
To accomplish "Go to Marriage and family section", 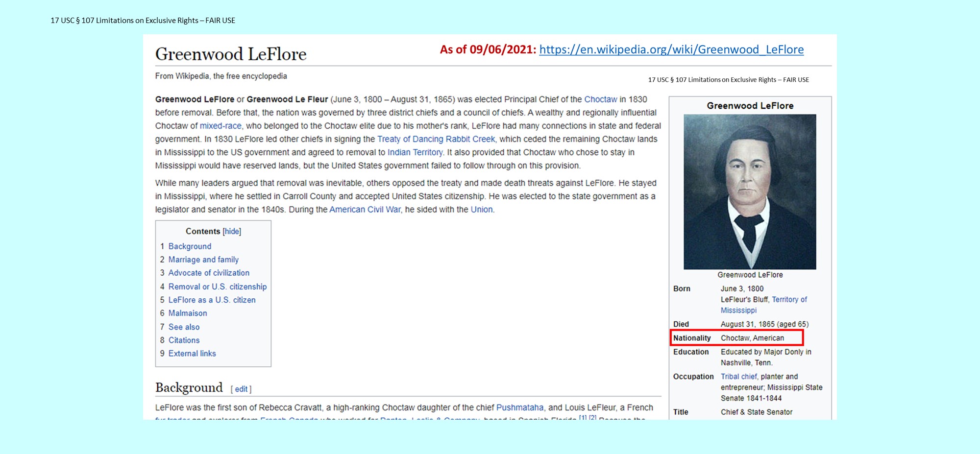I will 203,260.
